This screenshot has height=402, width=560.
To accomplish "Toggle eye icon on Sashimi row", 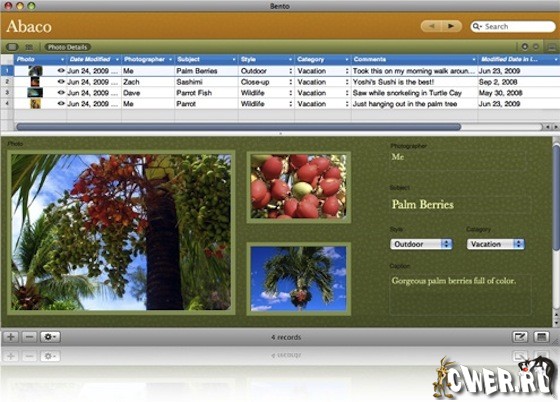I will [61, 82].
